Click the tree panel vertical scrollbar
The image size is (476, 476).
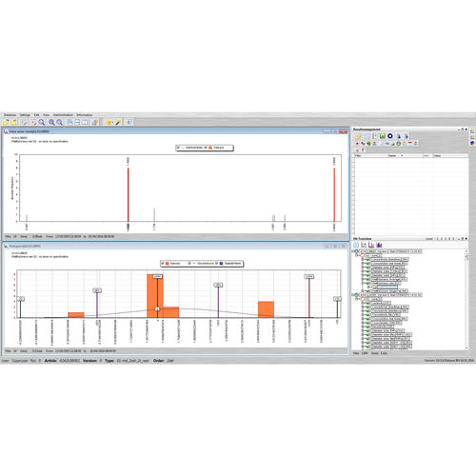point(466,298)
